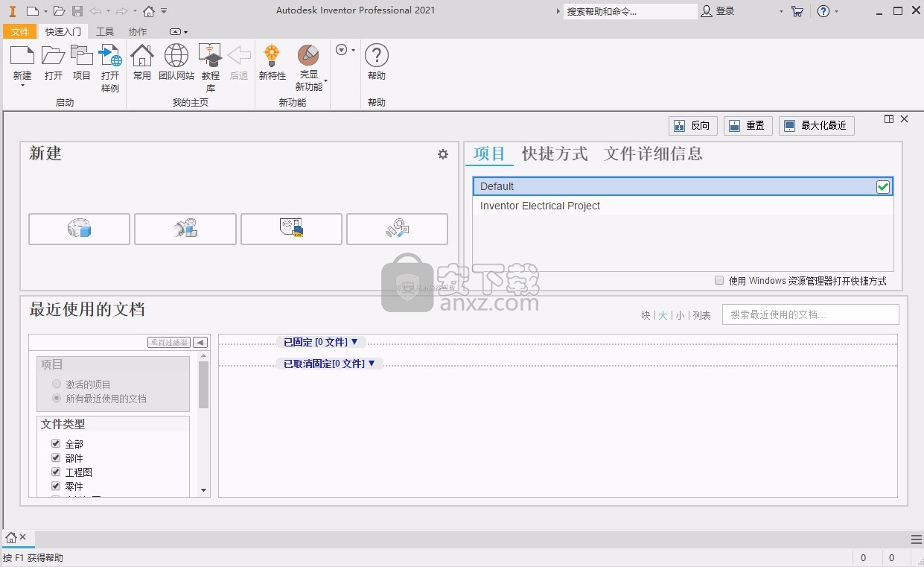Viewport: 924px width, 567px height.
Task: Go to 常用 (Home) in the ribbon
Action: tap(142, 56)
